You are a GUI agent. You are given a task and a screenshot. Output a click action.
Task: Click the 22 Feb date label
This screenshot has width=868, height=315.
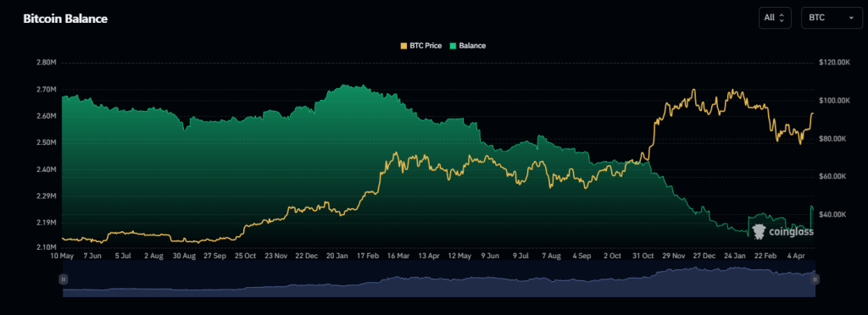pos(766,257)
